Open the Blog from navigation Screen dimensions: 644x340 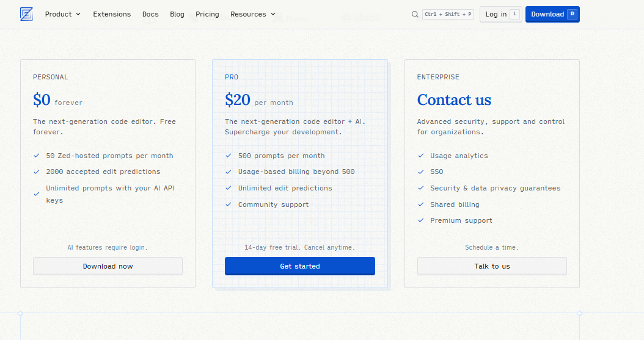(x=177, y=15)
